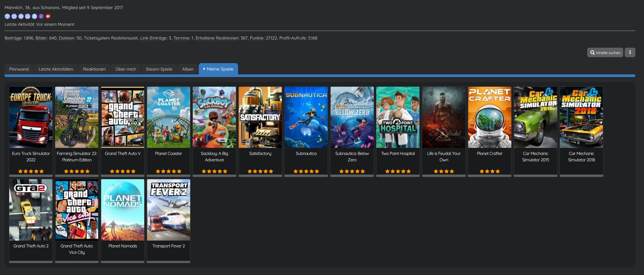Click the Subnautica star rating
The image size is (644, 275).
pyautogui.click(x=306, y=171)
